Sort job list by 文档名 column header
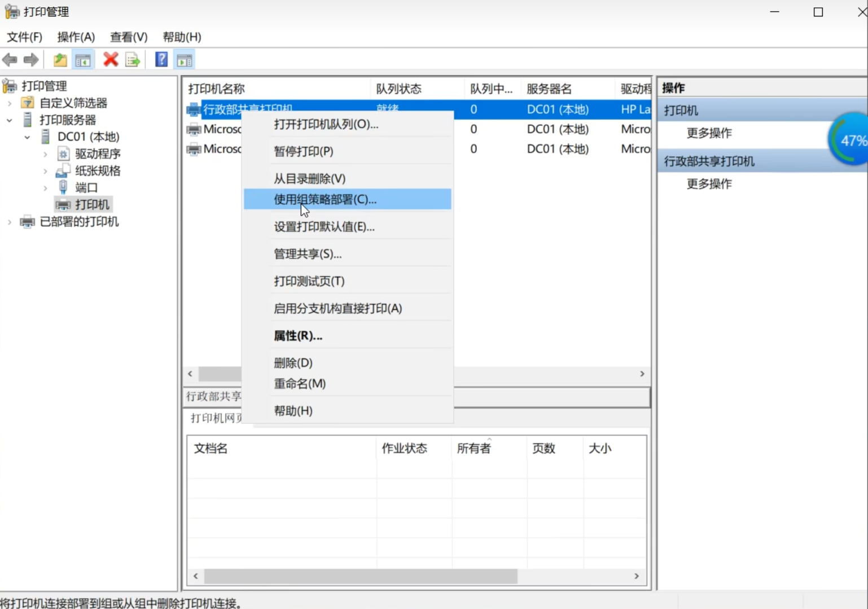Viewport: 868px width, 609px height. (x=282, y=449)
